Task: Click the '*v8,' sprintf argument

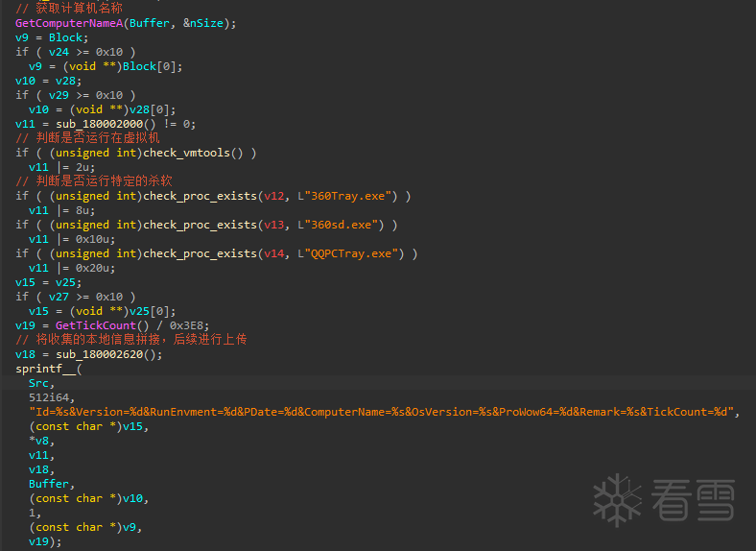Action: pos(41,441)
